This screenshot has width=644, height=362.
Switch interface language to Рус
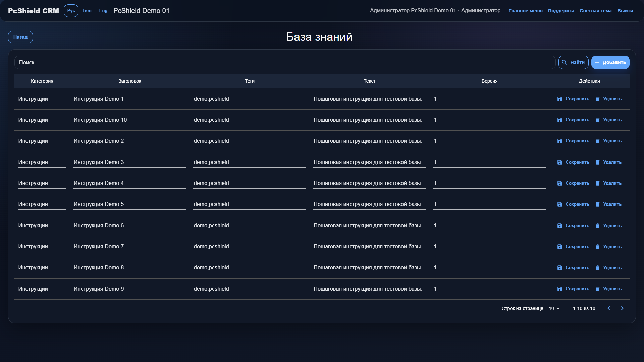[71, 11]
